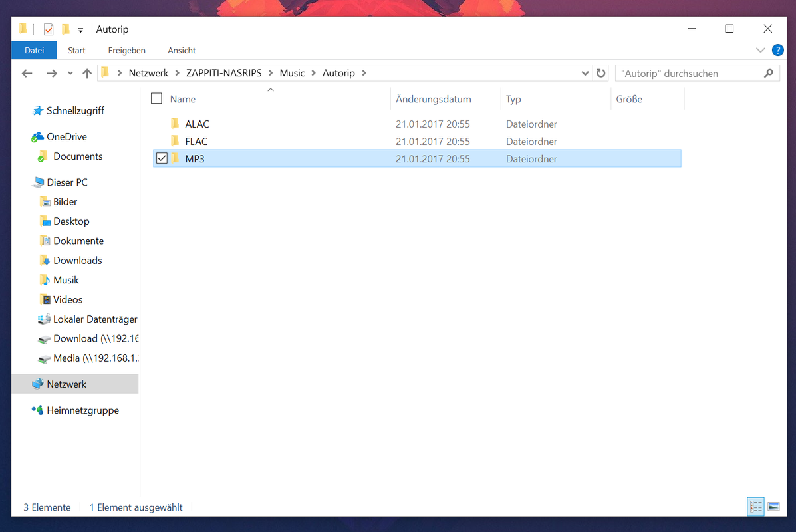The height and width of the screenshot is (532, 796).
Task: Open the Quick Access Toolbar customize arrow
Action: [80, 31]
